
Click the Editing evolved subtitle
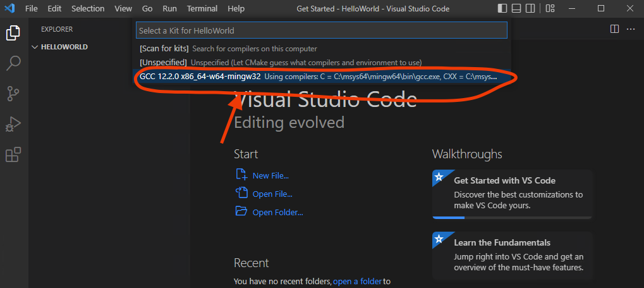coord(289,123)
